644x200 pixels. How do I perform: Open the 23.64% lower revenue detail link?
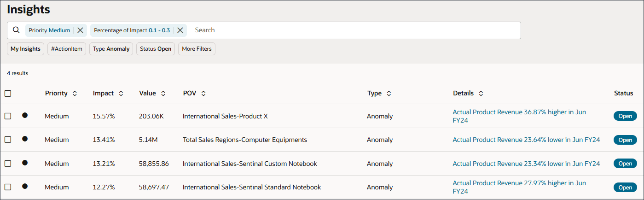pos(526,140)
